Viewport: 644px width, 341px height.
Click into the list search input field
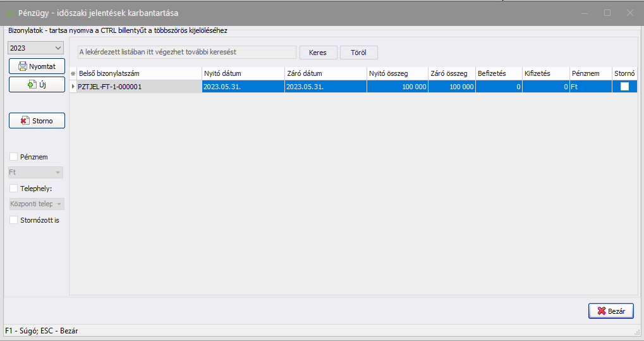pyautogui.click(x=186, y=52)
